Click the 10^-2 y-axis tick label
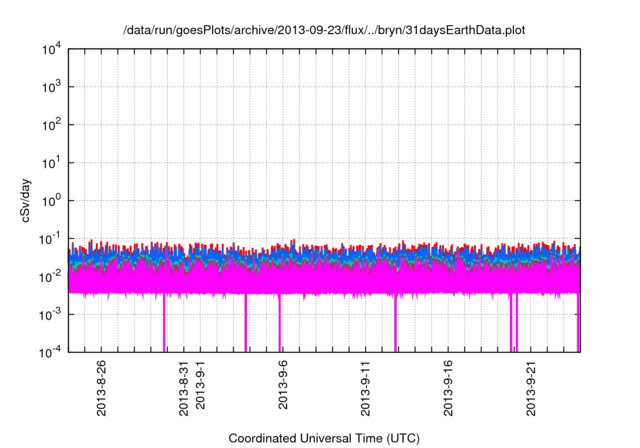 coord(50,277)
